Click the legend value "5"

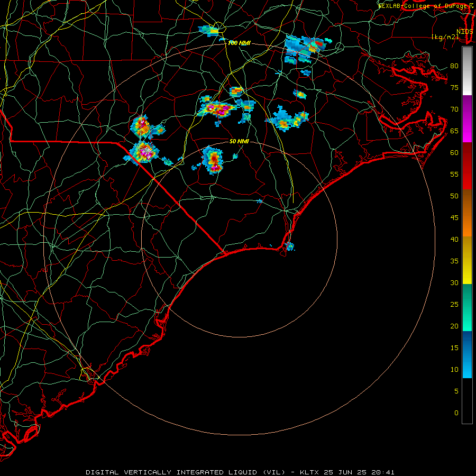(x=456, y=391)
